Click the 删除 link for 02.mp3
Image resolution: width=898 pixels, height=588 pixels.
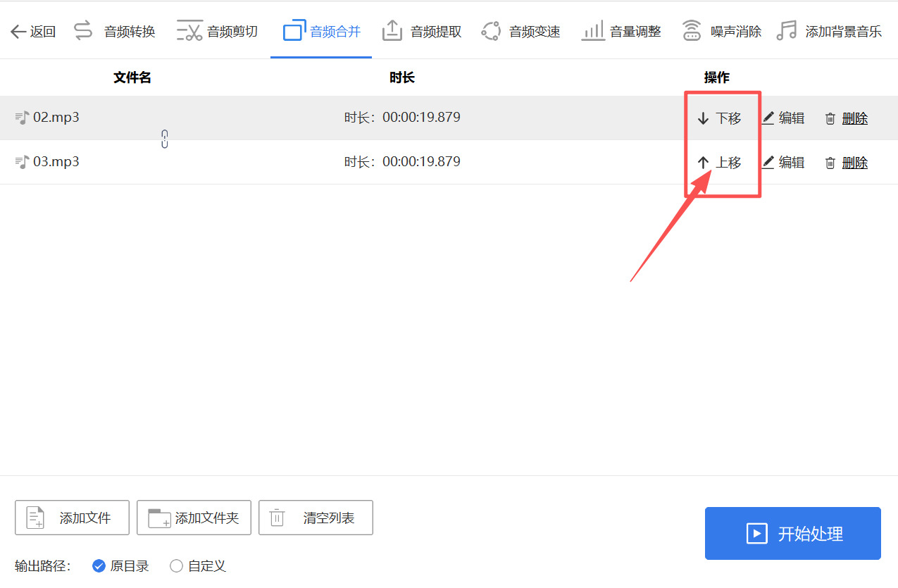[x=855, y=118]
